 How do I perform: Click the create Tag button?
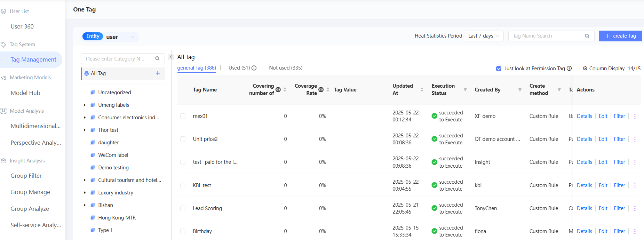(x=620, y=36)
